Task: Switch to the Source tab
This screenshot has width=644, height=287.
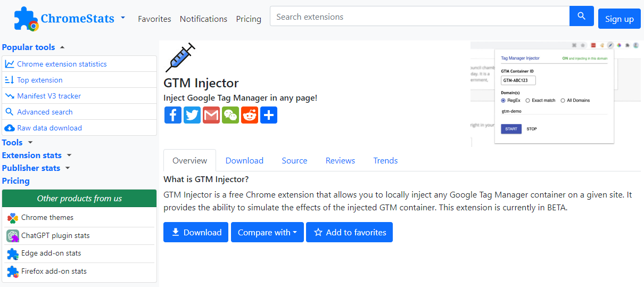Action: (294, 160)
